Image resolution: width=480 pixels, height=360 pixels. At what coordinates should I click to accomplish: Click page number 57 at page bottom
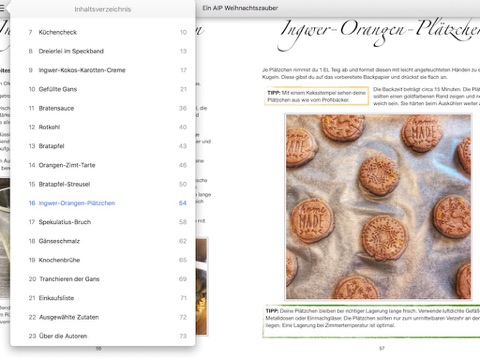point(382,348)
